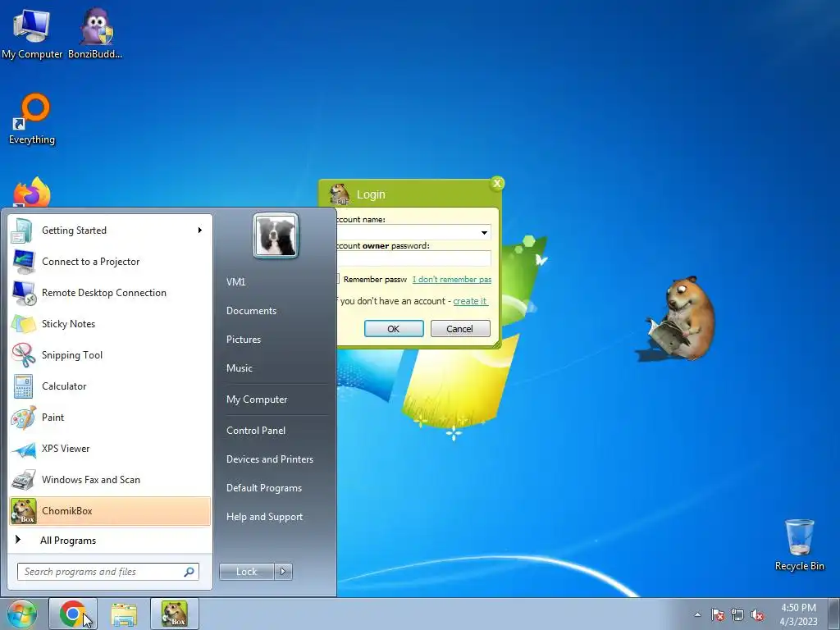Click the Connect to a Projector icon
The height and width of the screenshot is (630, 840).
23,262
